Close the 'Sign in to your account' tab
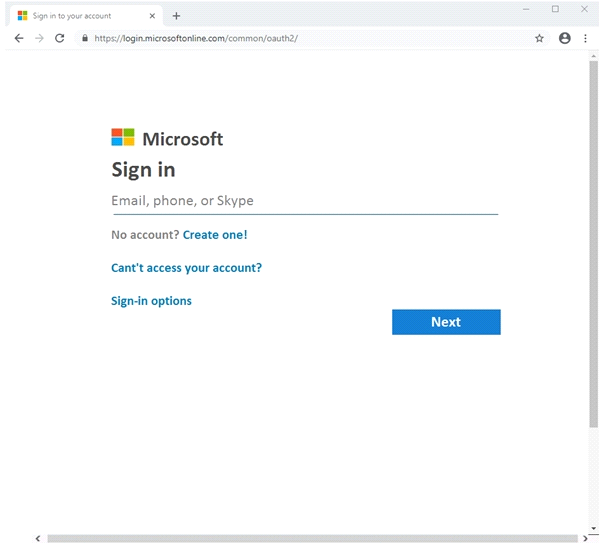601x547 pixels. 152,16
